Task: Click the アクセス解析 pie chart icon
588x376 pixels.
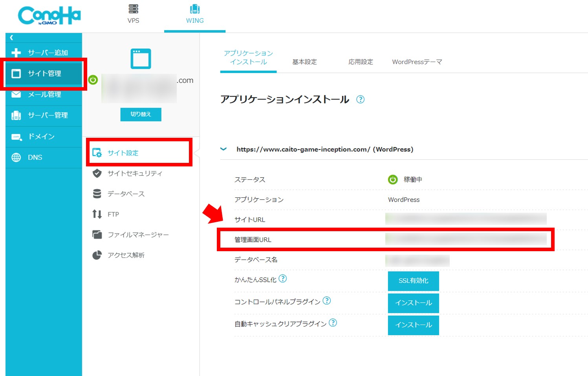Action: tap(97, 255)
